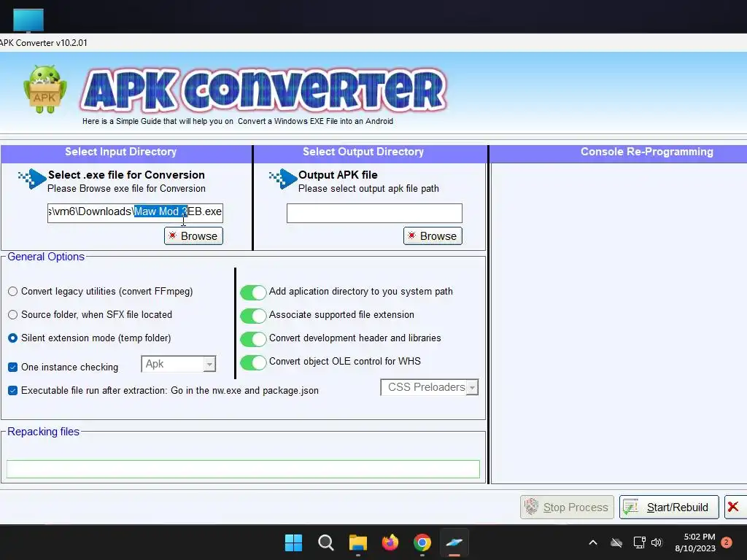Viewport: 747px width, 560px height.
Task: Browse for the output APK path
Action: pyautogui.click(x=433, y=236)
